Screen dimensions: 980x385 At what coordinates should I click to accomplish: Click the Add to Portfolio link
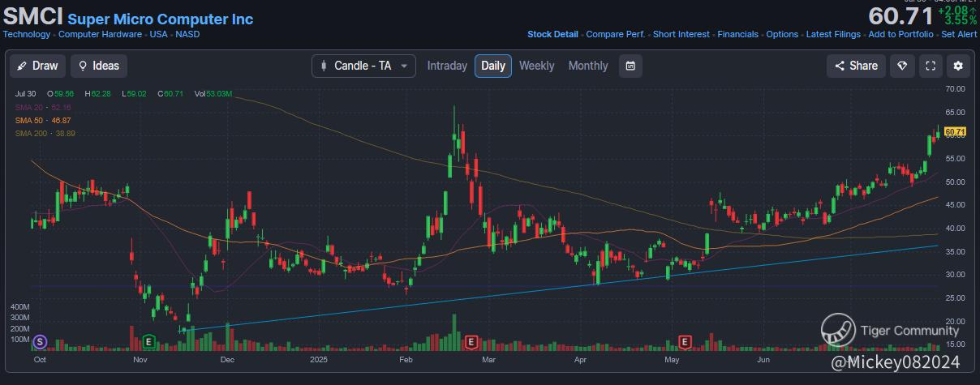[x=900, y=35]
